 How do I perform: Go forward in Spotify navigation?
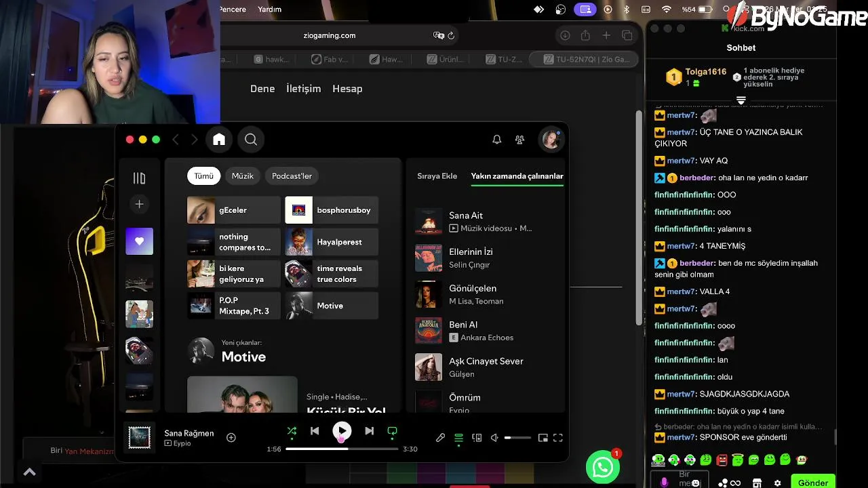pos(195,140)
